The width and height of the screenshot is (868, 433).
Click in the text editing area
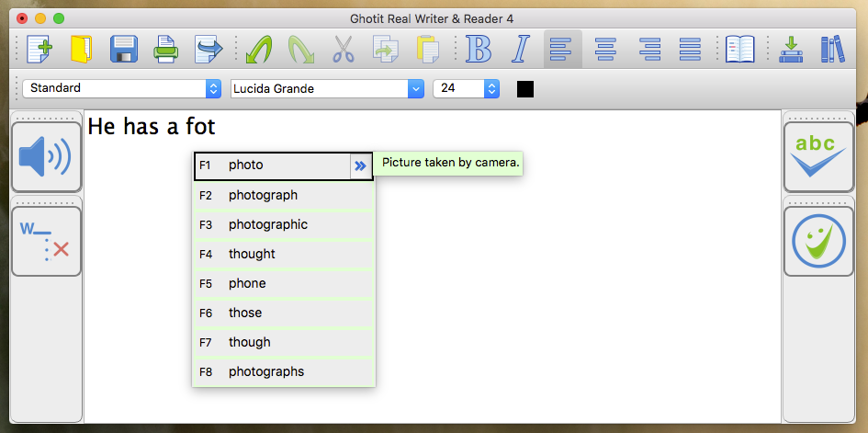point(551,294)
